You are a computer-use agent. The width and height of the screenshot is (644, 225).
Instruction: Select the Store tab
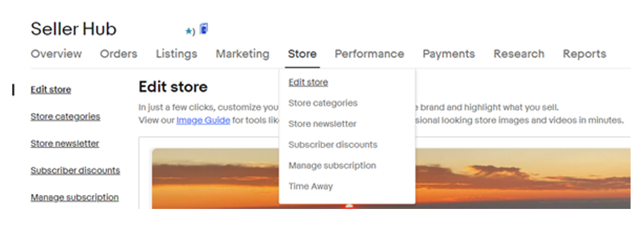[x=302, y=54]
